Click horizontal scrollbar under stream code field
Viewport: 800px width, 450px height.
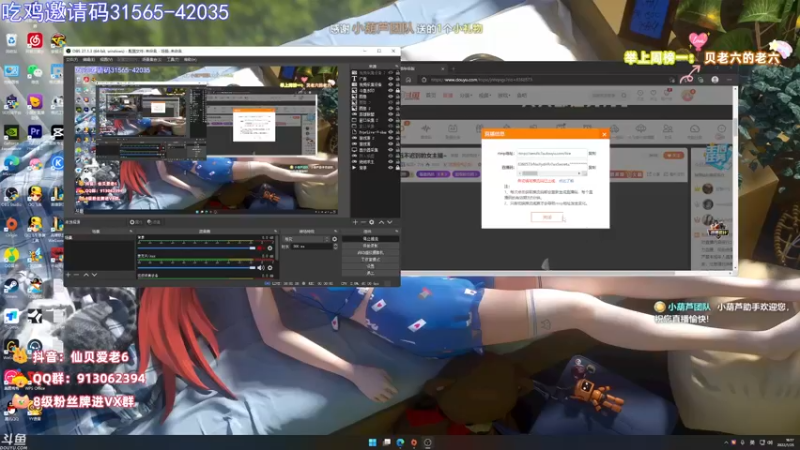coord(551,173)
